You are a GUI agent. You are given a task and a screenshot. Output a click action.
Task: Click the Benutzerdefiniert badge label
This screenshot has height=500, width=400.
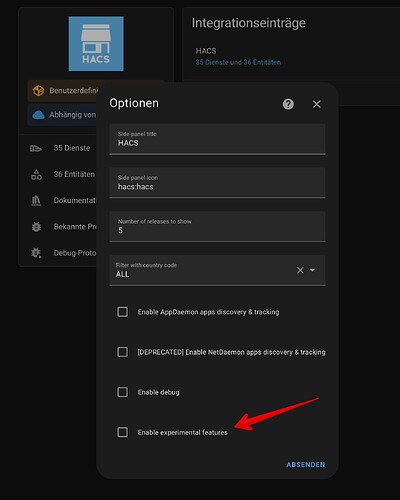click(x=74, y=90)
